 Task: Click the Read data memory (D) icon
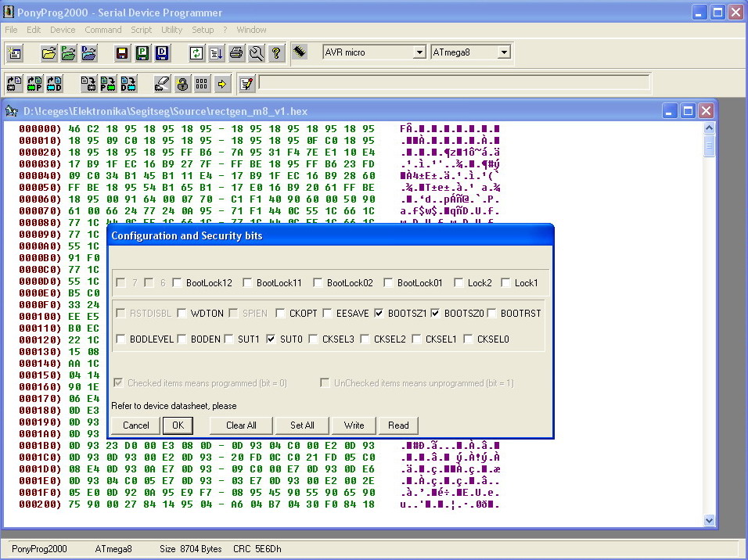tap(55, 84)
